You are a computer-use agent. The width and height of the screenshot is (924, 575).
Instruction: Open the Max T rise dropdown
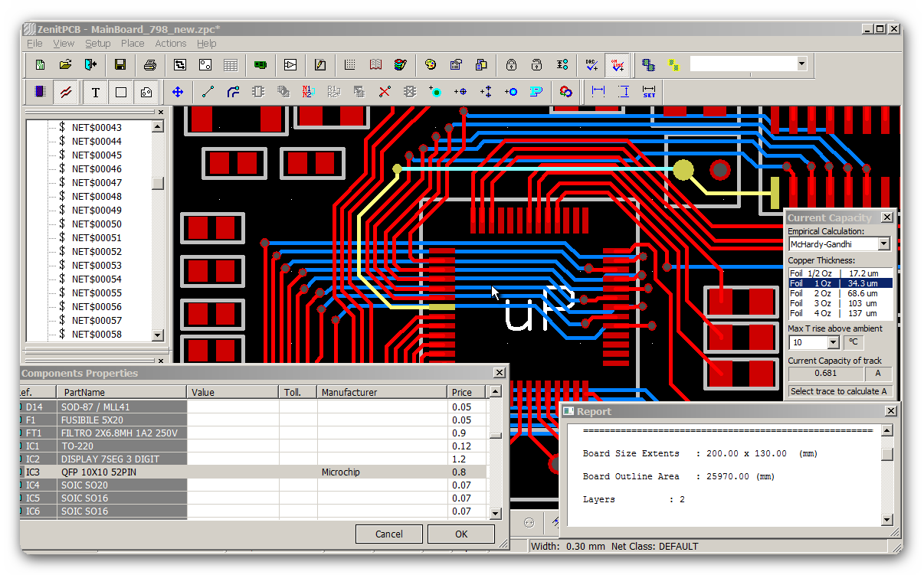coord(833,343)
